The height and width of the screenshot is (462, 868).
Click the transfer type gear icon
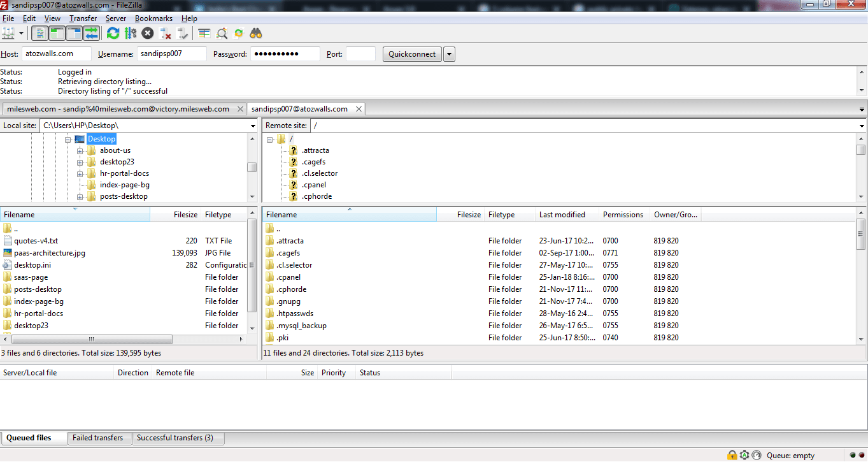(x=744, y=455)
